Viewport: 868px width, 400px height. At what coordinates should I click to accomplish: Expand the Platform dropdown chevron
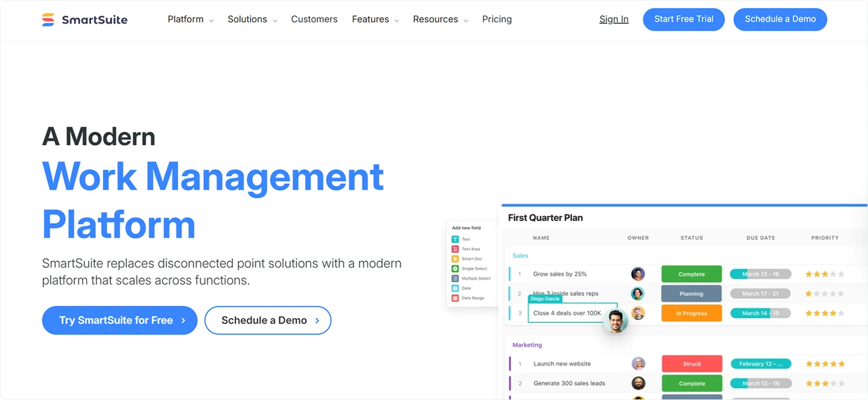pos(211,21)
